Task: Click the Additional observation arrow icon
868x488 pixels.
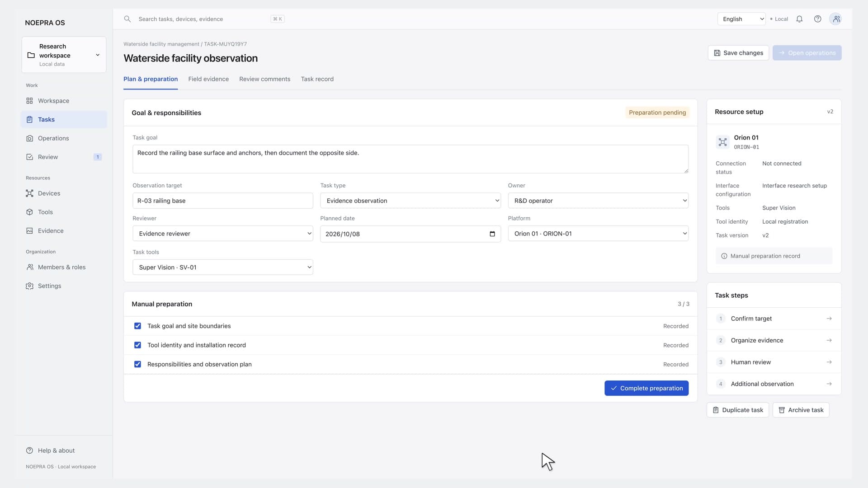Action: tap(829, 384)
